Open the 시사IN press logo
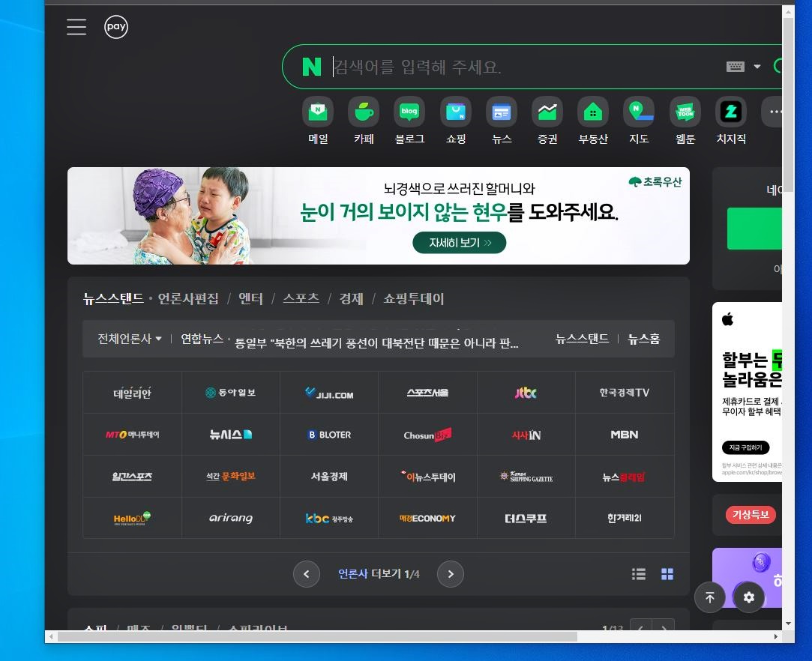 point(526,435)
